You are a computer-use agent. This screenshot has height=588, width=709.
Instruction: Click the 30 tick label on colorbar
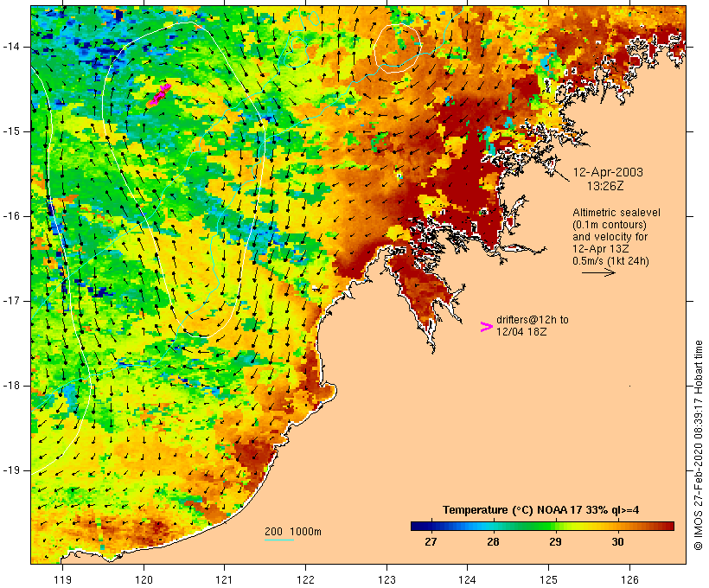click(617, 541)
